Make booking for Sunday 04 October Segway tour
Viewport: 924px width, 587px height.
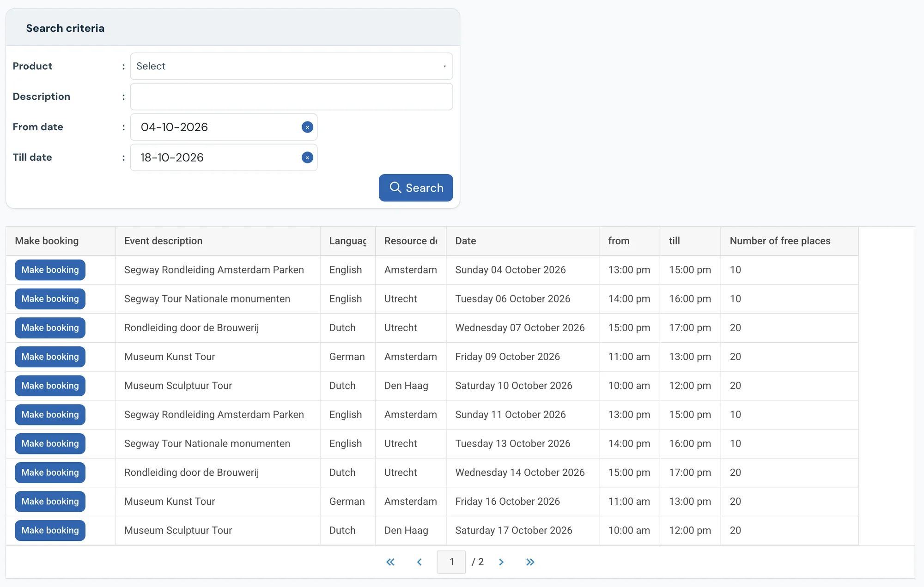[x=50, y=270]
